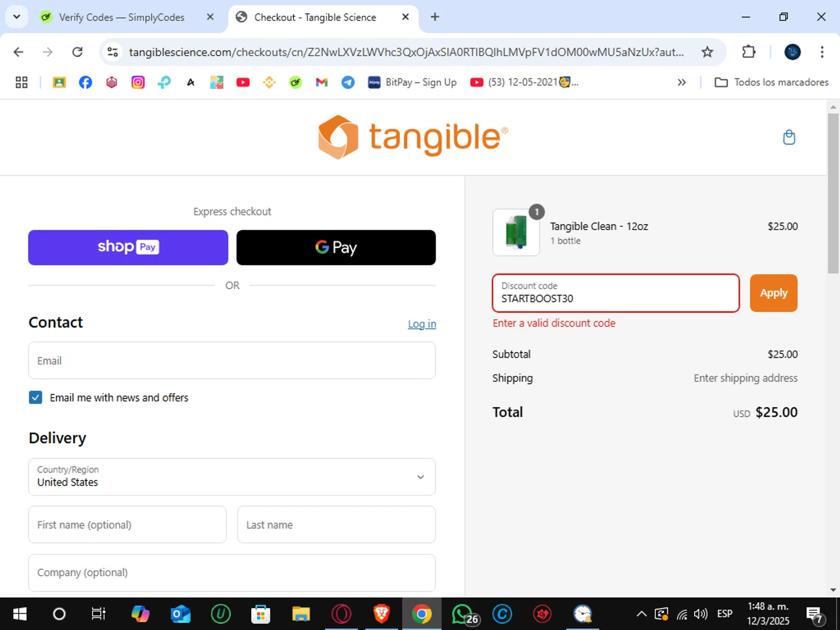Click the address bar URL
Viewport: 840px width, 630px height.
406,52
